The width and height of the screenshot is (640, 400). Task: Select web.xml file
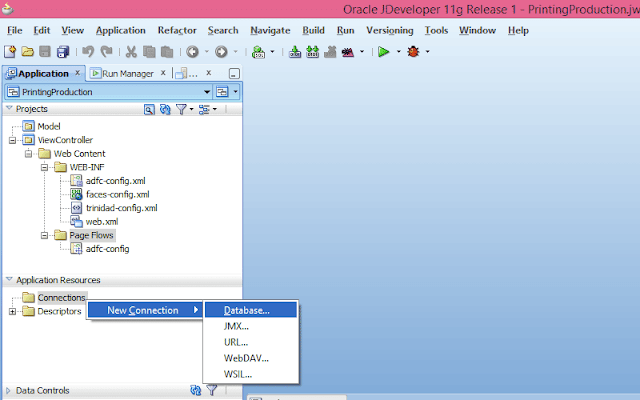102,222
